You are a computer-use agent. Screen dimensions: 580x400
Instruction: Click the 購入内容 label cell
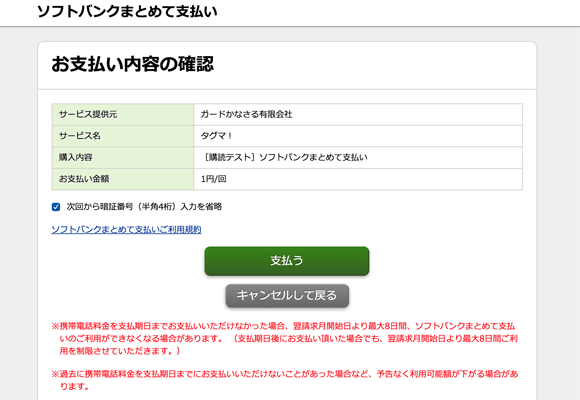(123, 157)
